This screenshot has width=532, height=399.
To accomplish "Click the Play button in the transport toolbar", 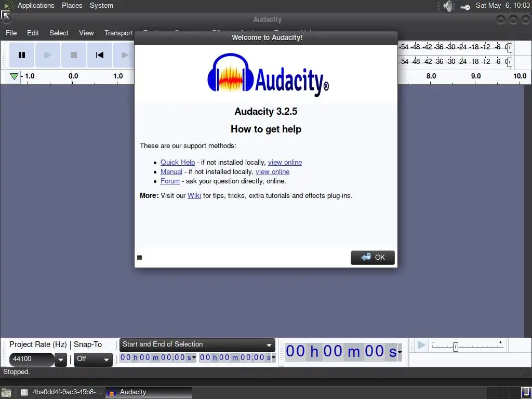I will [48, 55].
